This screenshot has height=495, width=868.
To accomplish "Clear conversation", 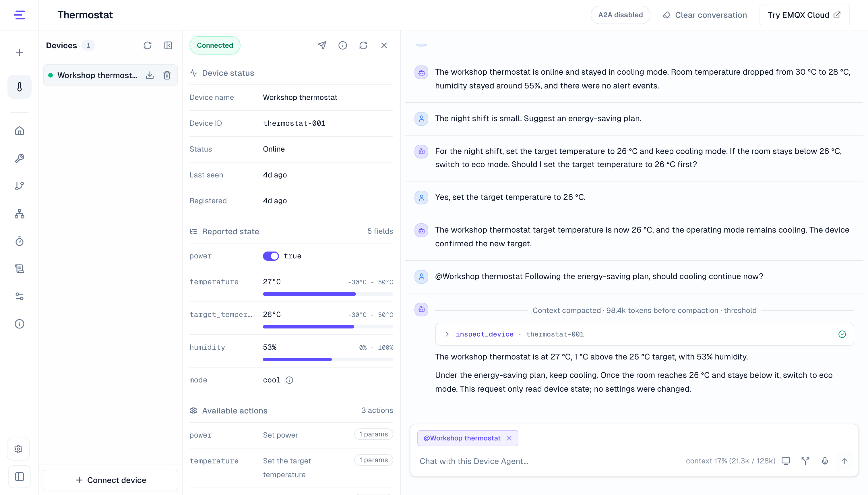I will click(705, 15).
